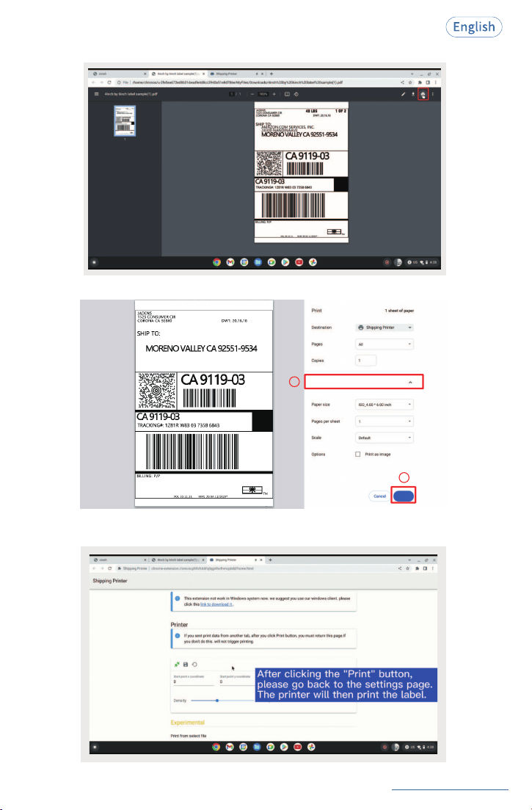Click the save floppy icon on Shipping Printer page
This screenshot has width=532, height=810.
(x=186, y=665)
